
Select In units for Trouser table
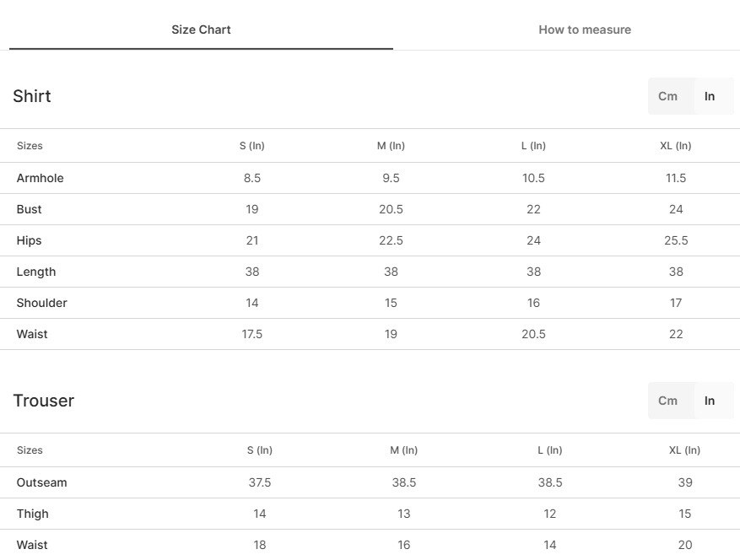pos(710,401)
